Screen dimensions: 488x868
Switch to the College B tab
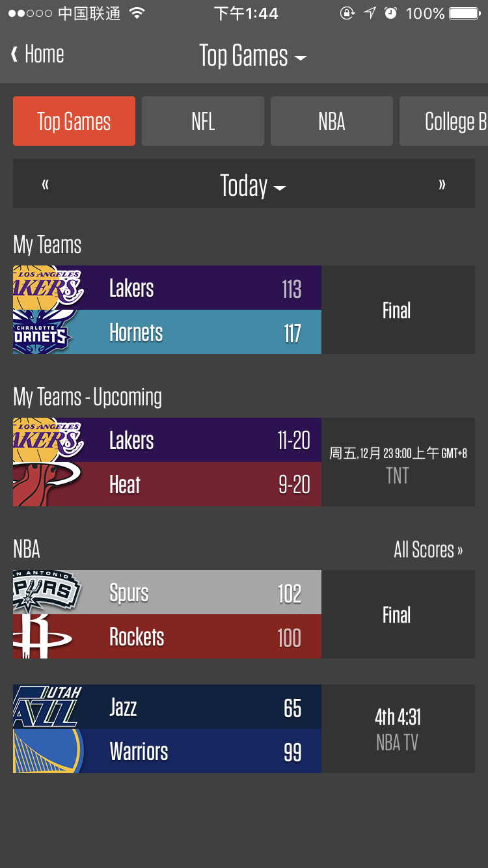pyautogui.click(x=444, y=121)
